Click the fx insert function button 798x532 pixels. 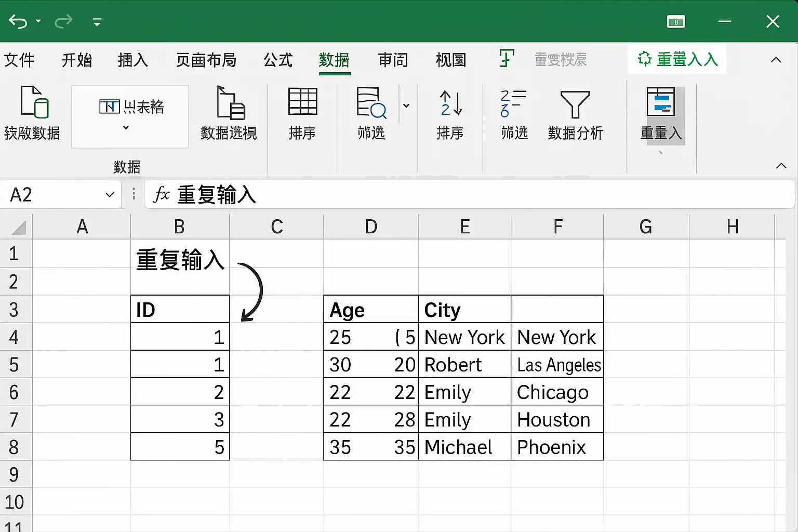click(161, 195)
